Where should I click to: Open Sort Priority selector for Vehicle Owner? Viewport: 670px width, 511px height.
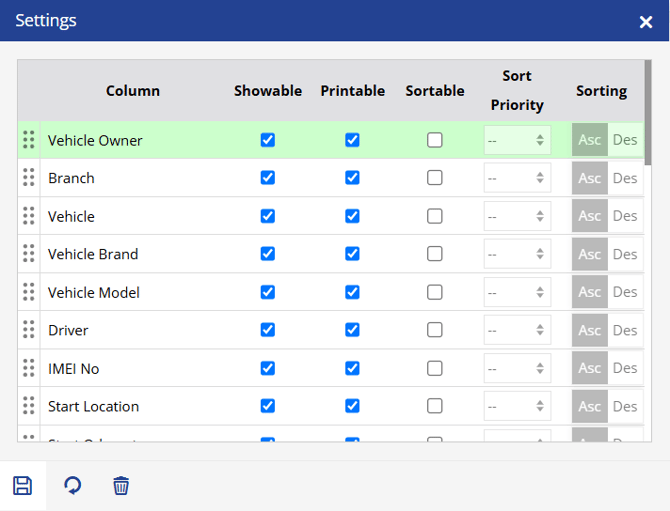[x=517, y=140]
